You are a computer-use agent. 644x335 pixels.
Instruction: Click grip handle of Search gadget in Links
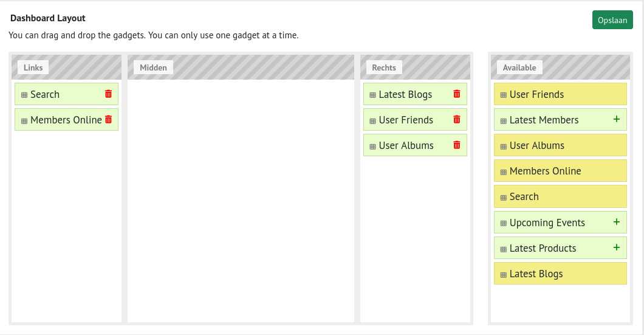click(24, 95)
